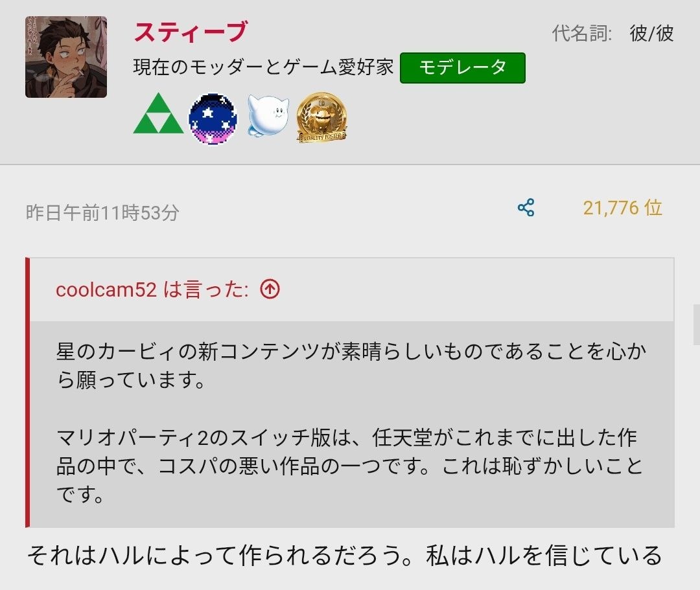
Task: Click the 代名詞 label
Action: point(581,34)
